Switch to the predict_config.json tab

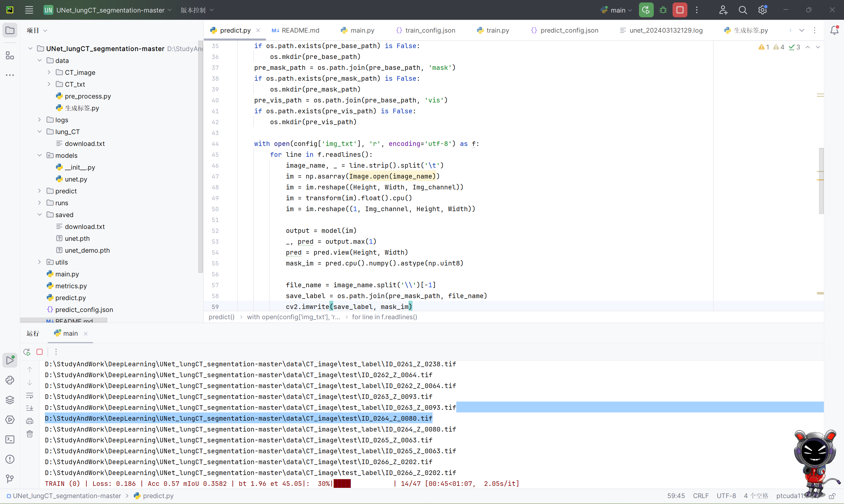tap(569, 30)
